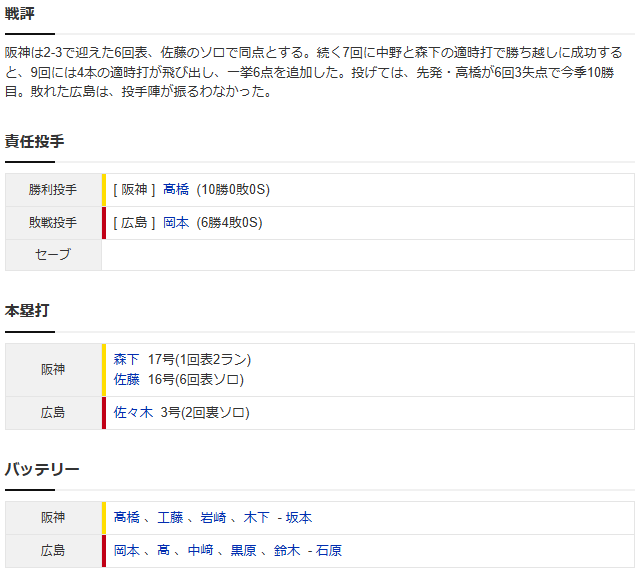Click the バッテリー section heading
Screen dimensions: 640x572
tap(42, 469)
